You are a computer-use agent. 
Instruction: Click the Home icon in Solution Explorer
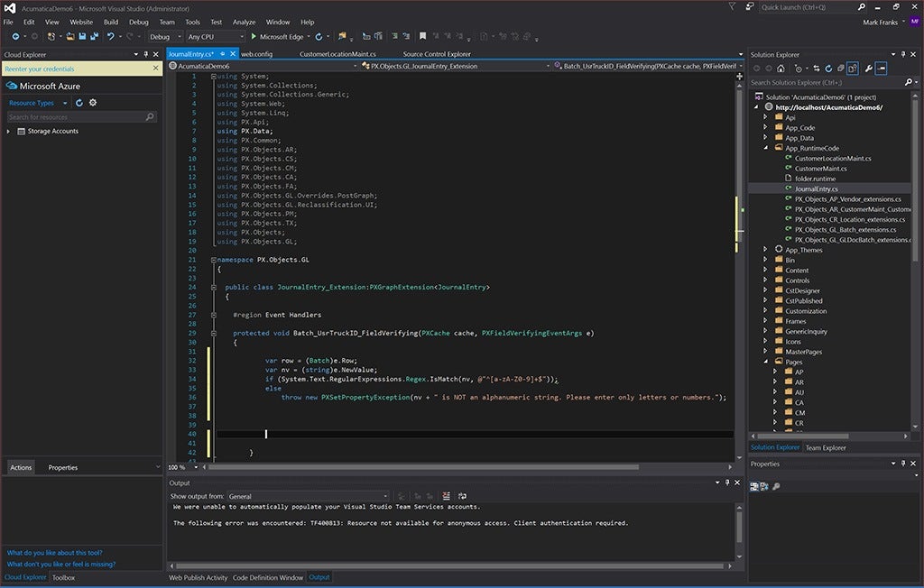pos(781,69)
